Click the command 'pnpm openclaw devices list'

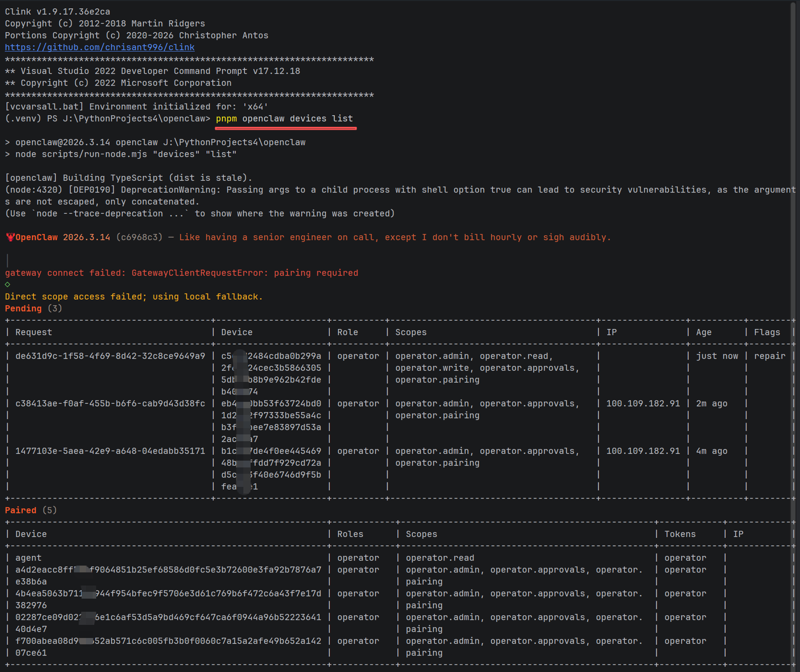coord(284,119)
